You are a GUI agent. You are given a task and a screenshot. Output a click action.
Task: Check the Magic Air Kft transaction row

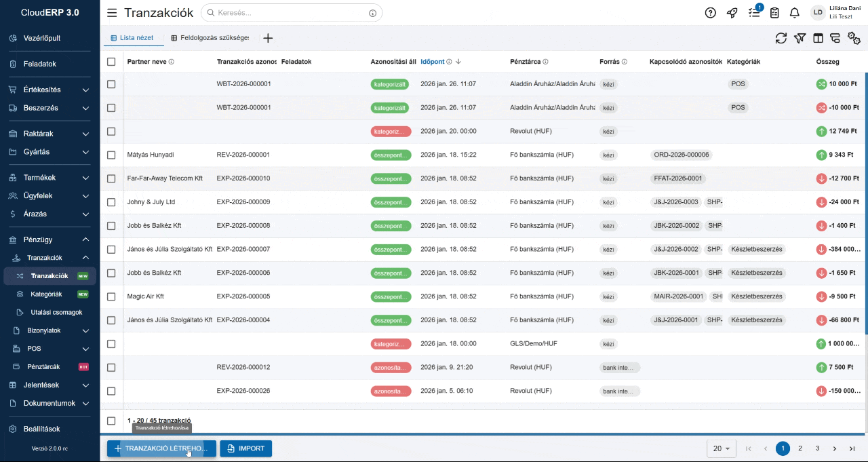[x=111, y=296]
